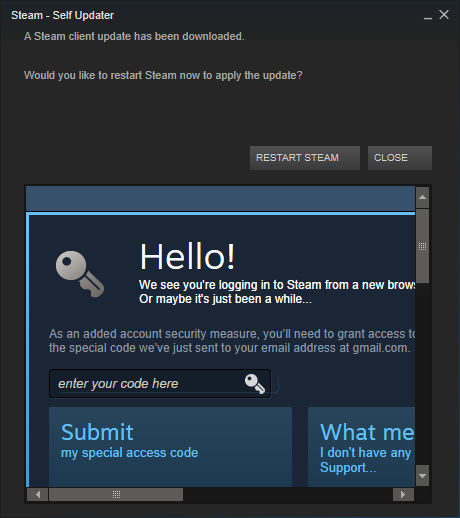Click the horizontal scrollbar thumb grip
Image resolution: width=460 pixels, height=518 pixels.
(116, 494)
